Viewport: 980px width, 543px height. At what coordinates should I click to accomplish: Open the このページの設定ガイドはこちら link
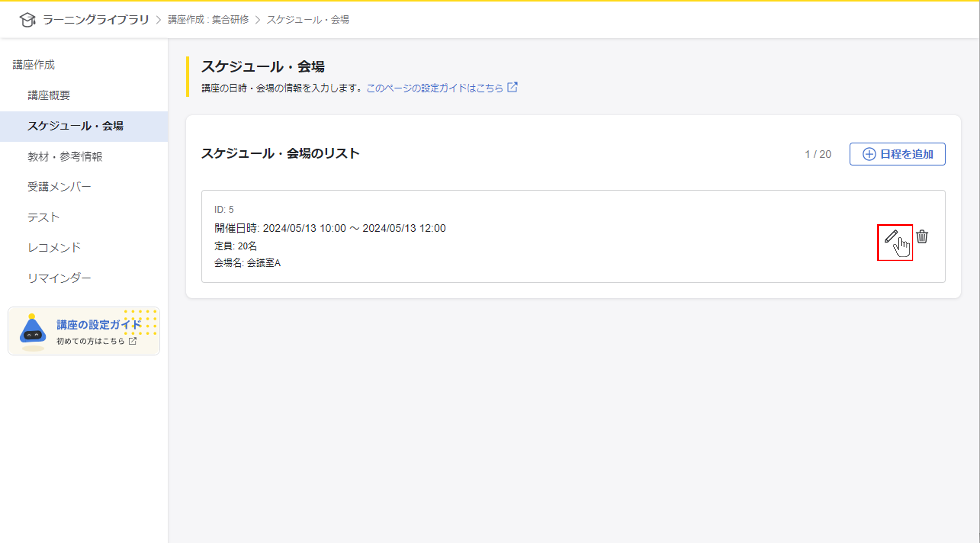[435, 88]
